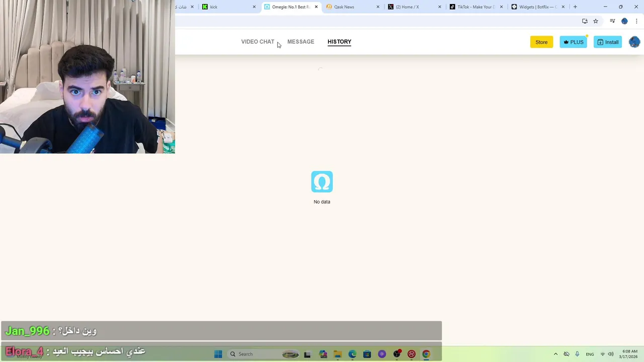The image size is (644, 362).
Task: Open the Chrome profile avatar
Action: (624, 21)
